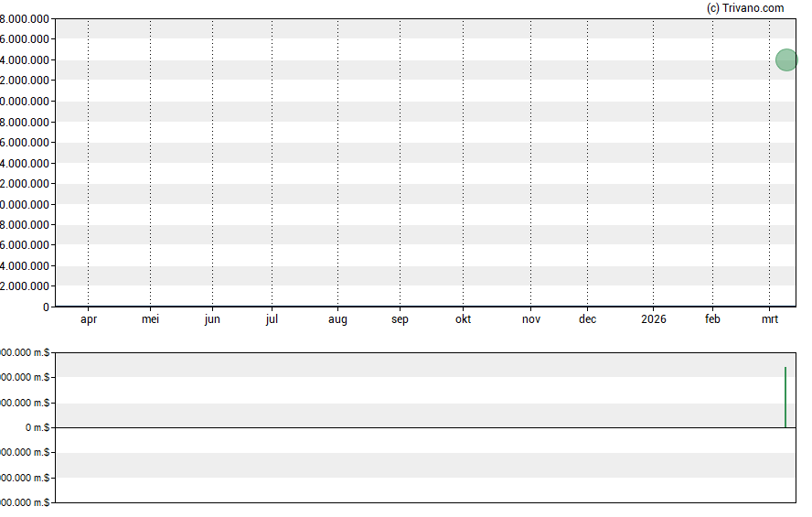Click the feb month marker
The image size is (812, 517).
click(x=712, y=319)
